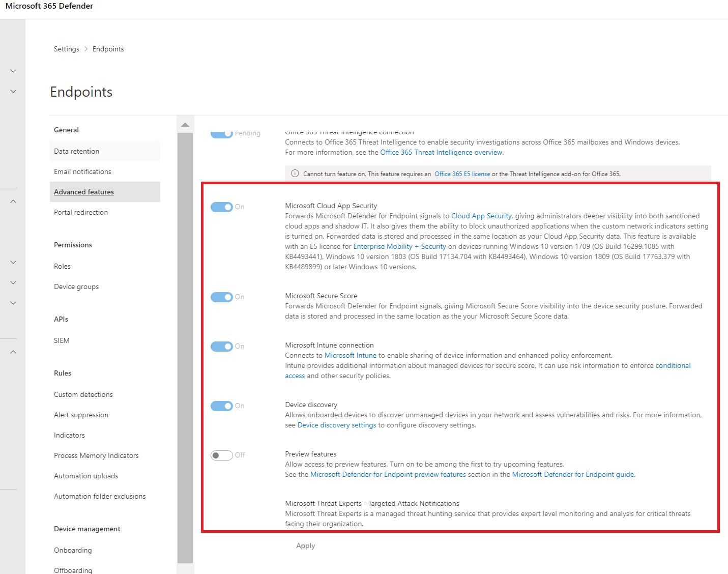Click the info icon beside the license warning

click(x=295, y=173)
